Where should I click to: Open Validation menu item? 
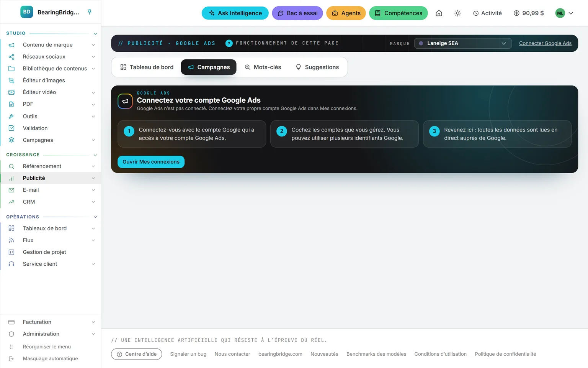point(51,128)
